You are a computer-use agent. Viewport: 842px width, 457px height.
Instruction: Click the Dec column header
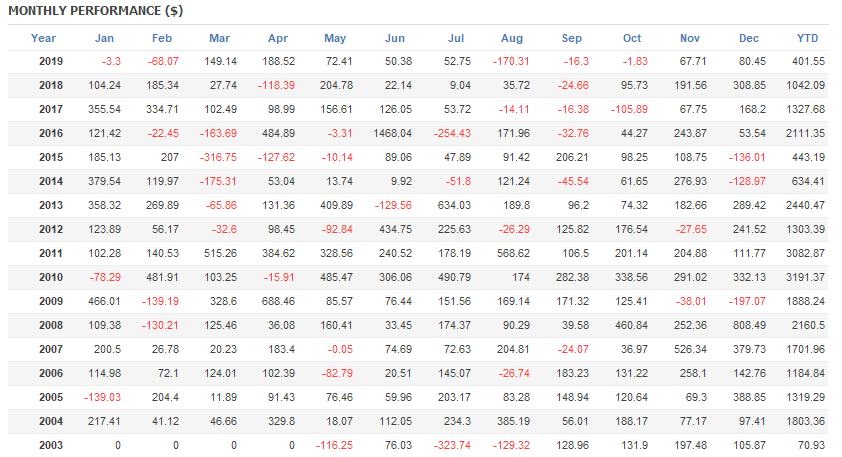(x=747, y=38)
